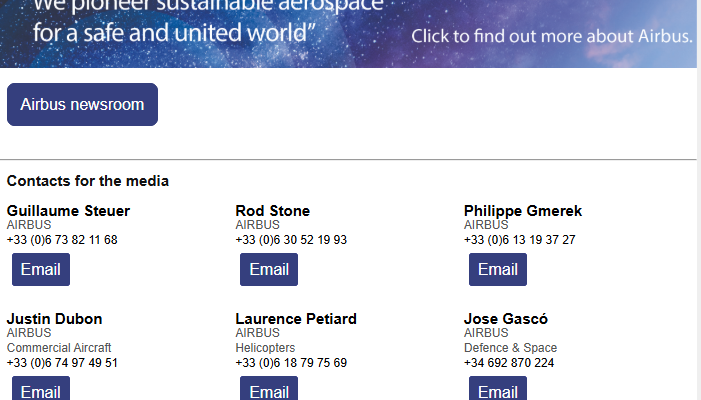Select Laurence Petiard's phone number
The width and height of the screenshot is (701, 400).
[291, 363]
